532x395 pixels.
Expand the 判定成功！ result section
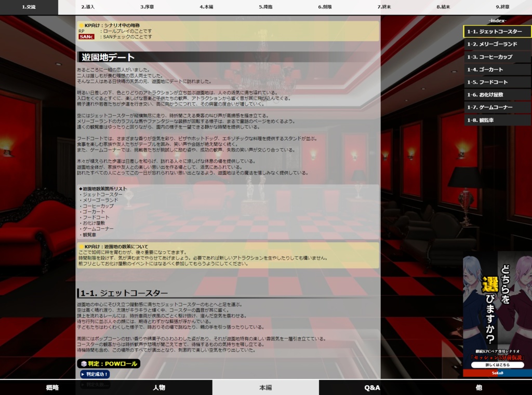pos(95,374)
